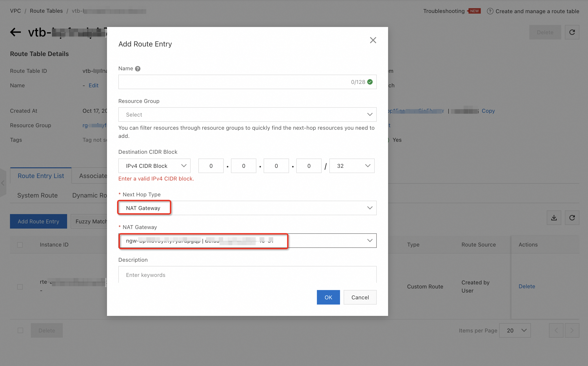The width and height of the screenshot is (588, 366).
Task: Click OK to confirm route entry
Action: click(x=328, y=297)
